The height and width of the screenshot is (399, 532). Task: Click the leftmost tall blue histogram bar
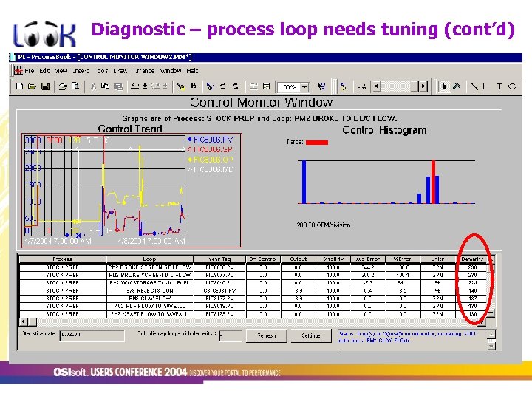[x=304, y=183]
